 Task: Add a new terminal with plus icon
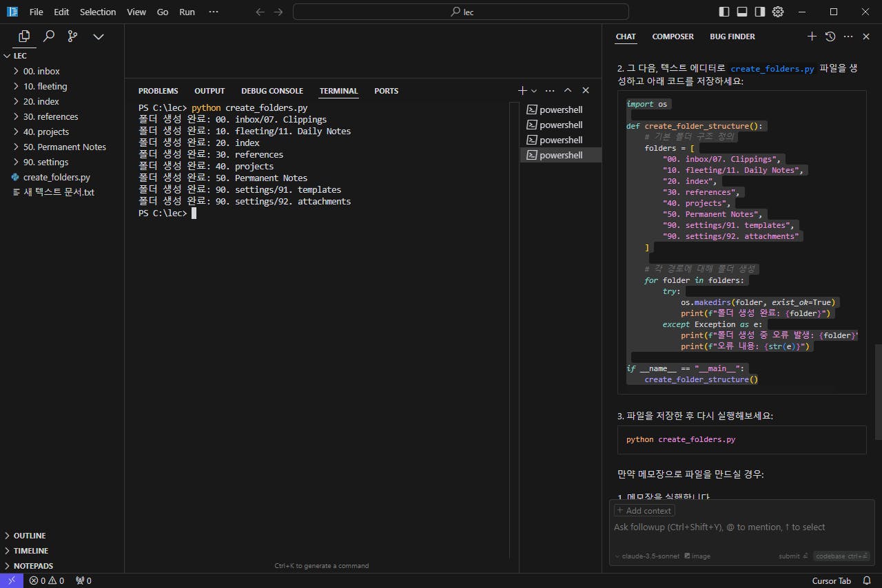point(522,90)
